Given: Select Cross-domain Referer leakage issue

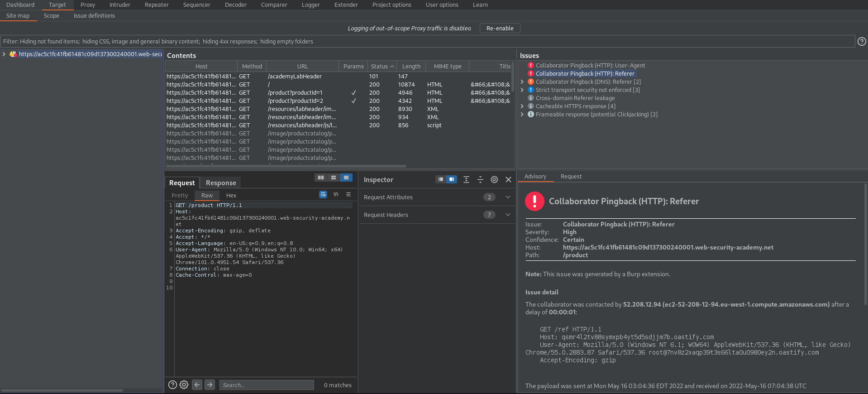Looking at the screenshot, I should [575, 98].
